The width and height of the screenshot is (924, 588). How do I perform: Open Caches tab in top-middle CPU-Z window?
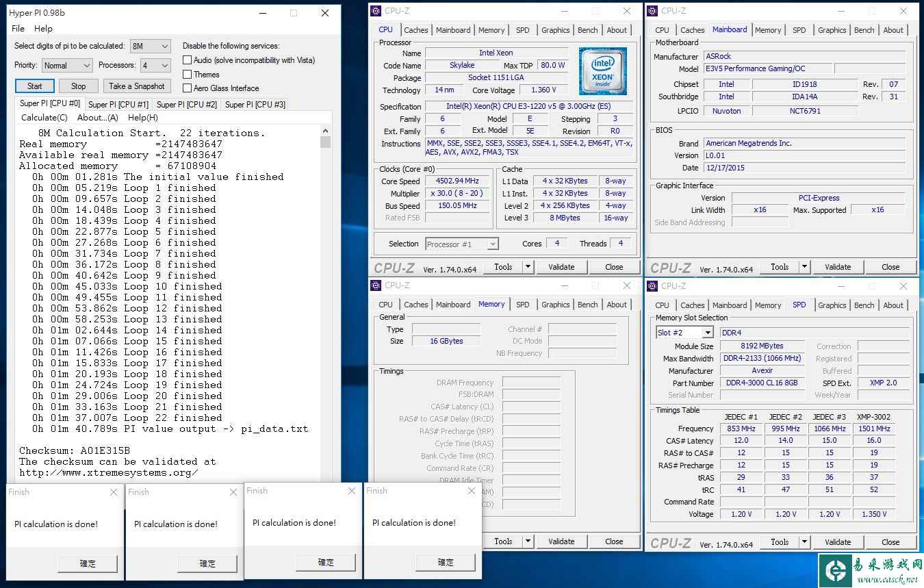tap(415, 30)
